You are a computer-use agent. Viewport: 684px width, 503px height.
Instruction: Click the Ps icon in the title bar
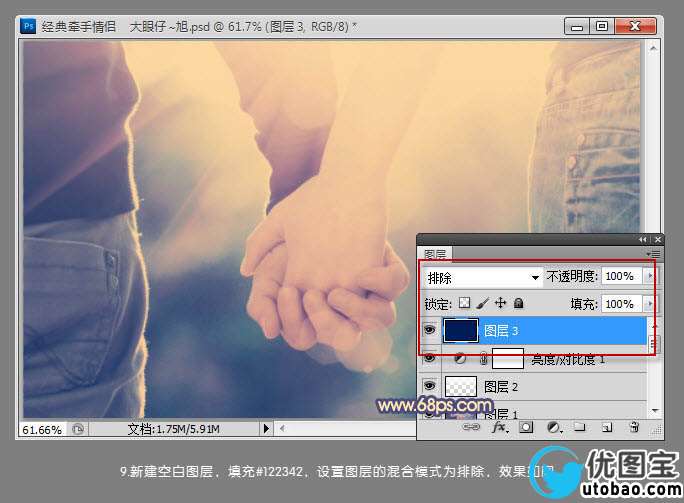(x=28, y=26)
